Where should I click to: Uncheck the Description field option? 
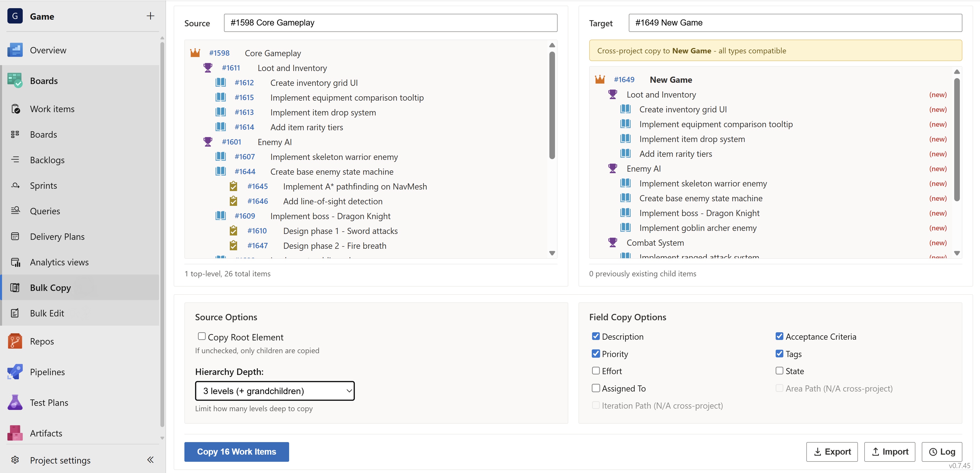pyautogui.click(x=596, y=336)
